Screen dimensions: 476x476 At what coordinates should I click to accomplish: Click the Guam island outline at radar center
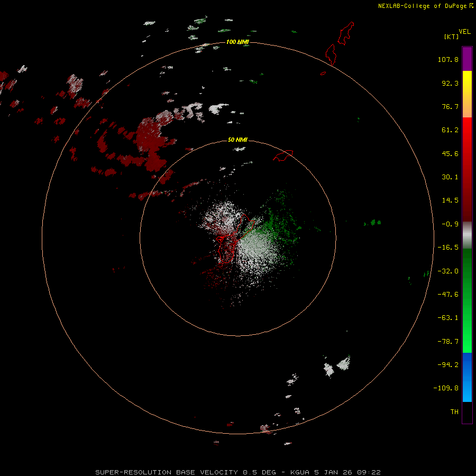point(234,238)
